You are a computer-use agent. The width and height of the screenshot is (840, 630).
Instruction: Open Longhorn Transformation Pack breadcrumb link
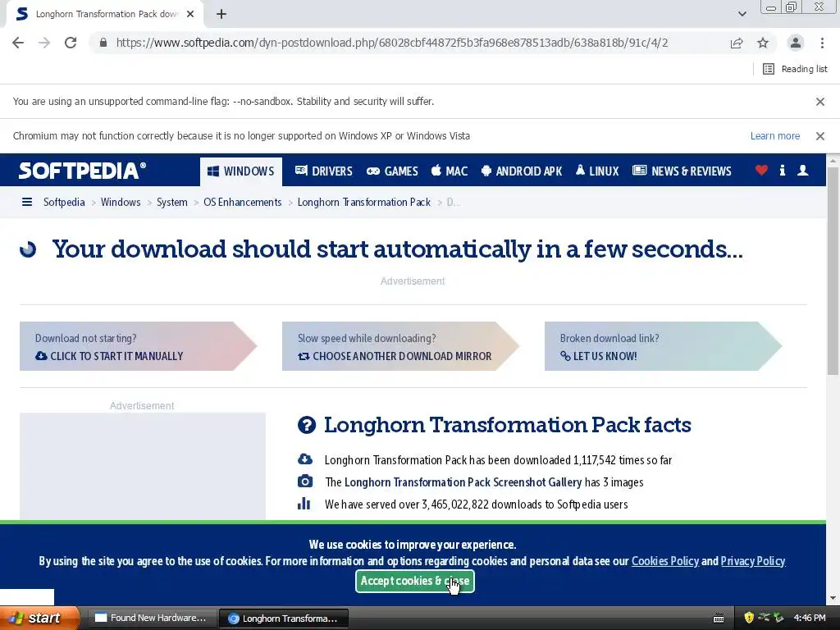point(363,202)
